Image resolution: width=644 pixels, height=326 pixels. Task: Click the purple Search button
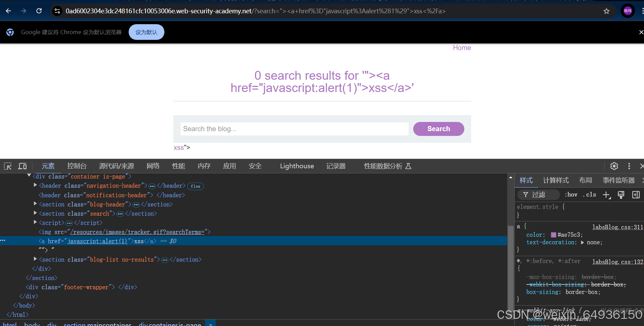point(438,129)
